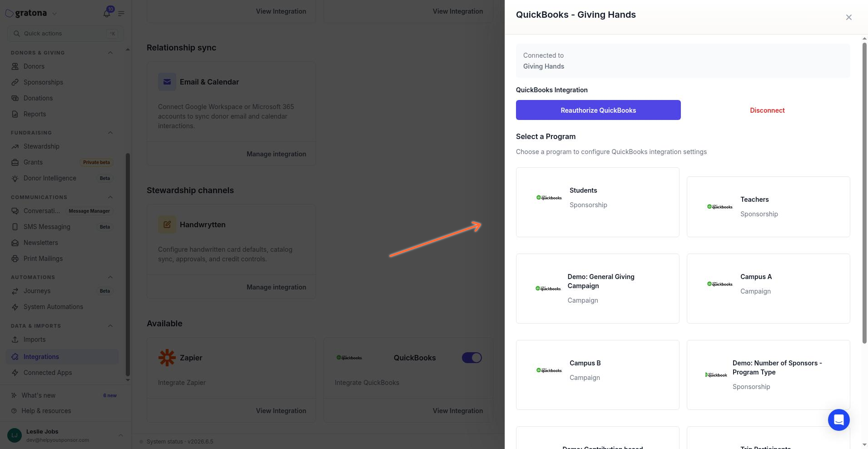Click View Integration under Zapier
This screenshot has height=449, width=868.
[281, 411]
